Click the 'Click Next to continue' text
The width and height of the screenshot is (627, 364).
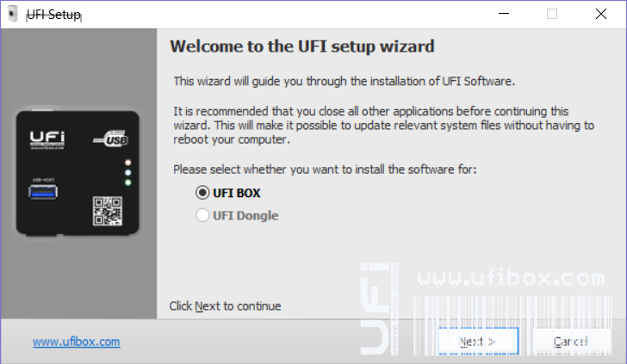(225, 305)
